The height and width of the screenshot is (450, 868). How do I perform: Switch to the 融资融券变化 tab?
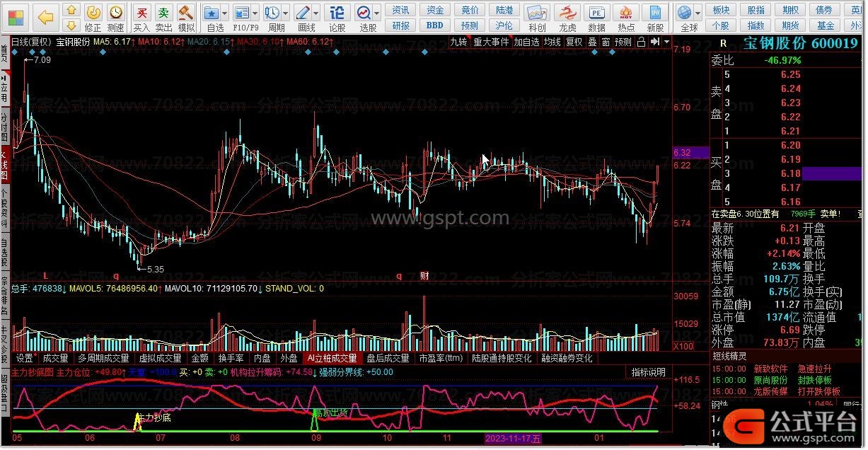coord(567,358)
